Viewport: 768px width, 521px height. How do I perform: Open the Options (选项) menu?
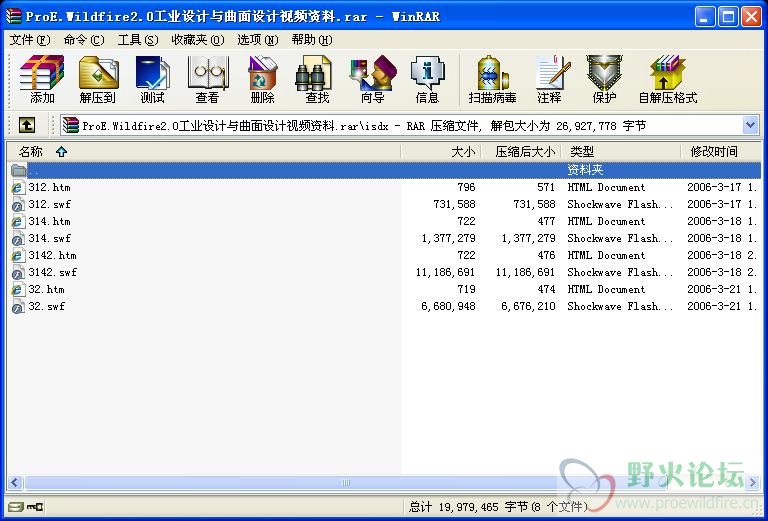click(258, 40)
